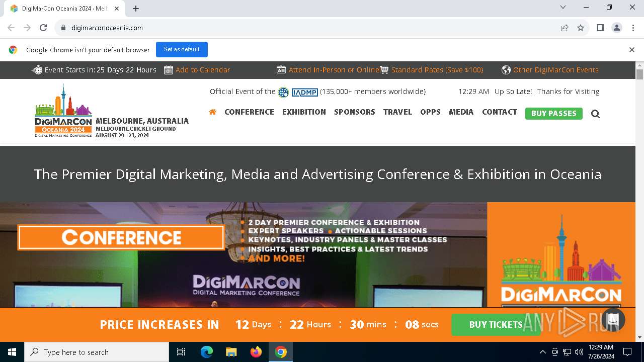Click the calendar icon beside Add to Calendar
Screen dimensions: 644x362
click(169, 70)
